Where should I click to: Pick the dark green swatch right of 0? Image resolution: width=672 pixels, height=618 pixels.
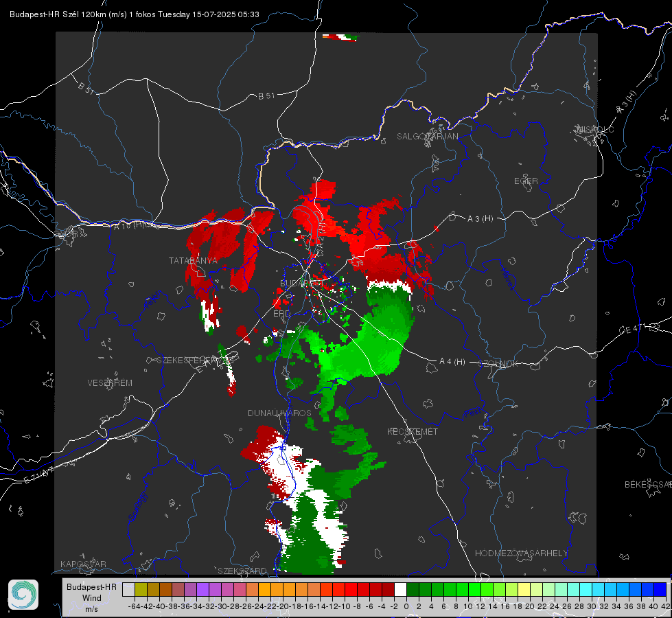413,590
